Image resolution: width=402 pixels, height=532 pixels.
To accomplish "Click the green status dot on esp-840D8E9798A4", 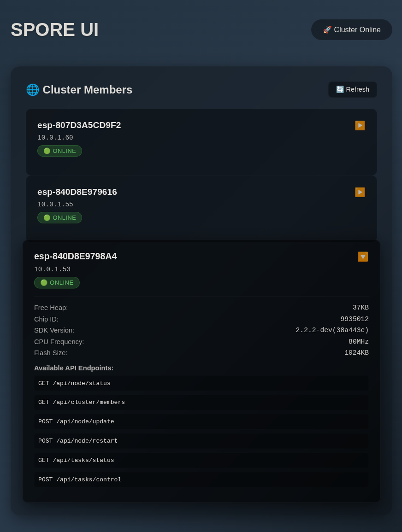I will pos(44,282).
